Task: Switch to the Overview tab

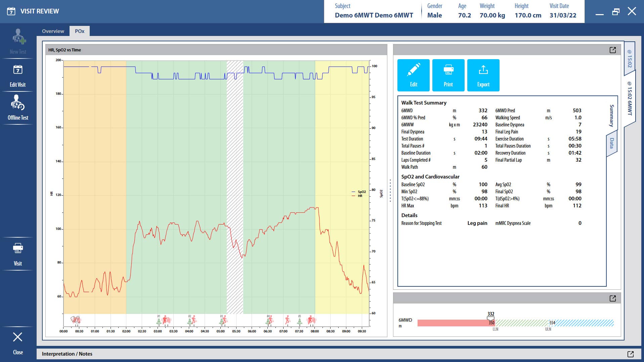Action: pos(53,31)
